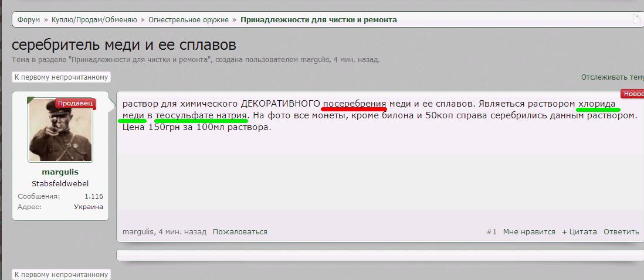Click text Цена 150грн за 100мл раствора

(197, 127)
